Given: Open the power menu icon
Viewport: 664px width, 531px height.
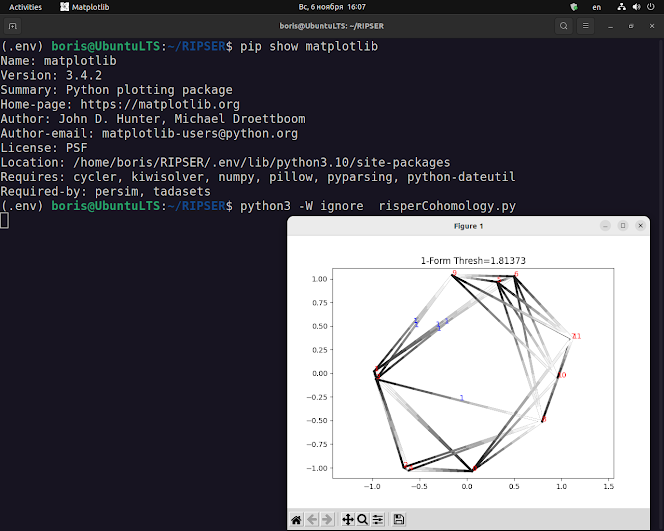Looking at the screenshot, I should point(651,7).
